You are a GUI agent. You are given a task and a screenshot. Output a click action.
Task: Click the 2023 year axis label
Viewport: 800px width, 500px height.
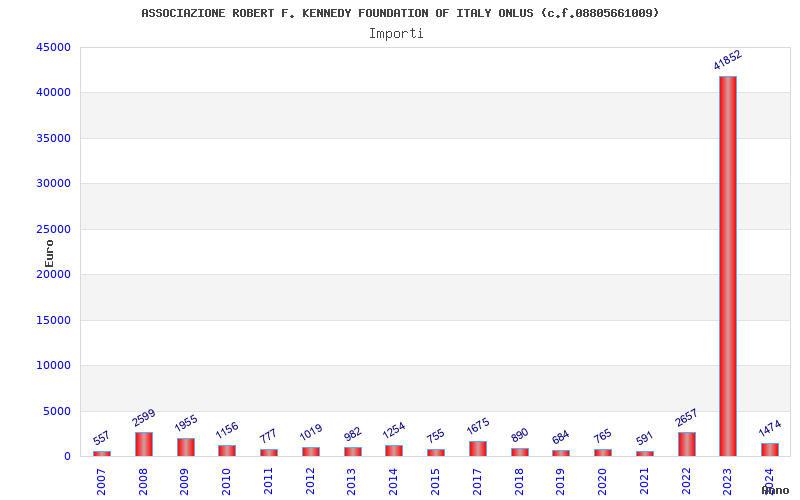pos(727,482)
